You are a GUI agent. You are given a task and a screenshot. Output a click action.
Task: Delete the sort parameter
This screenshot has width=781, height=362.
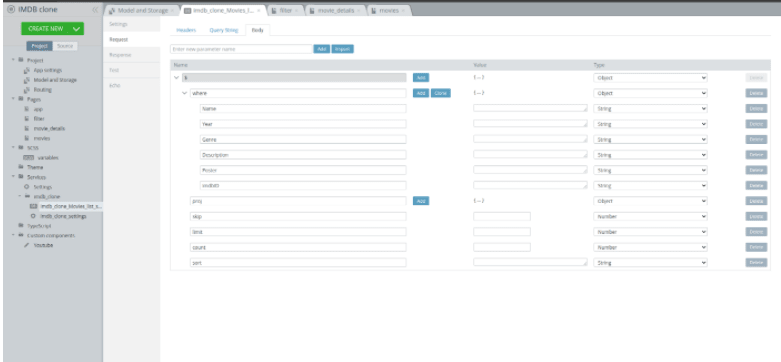click(756, 262)
